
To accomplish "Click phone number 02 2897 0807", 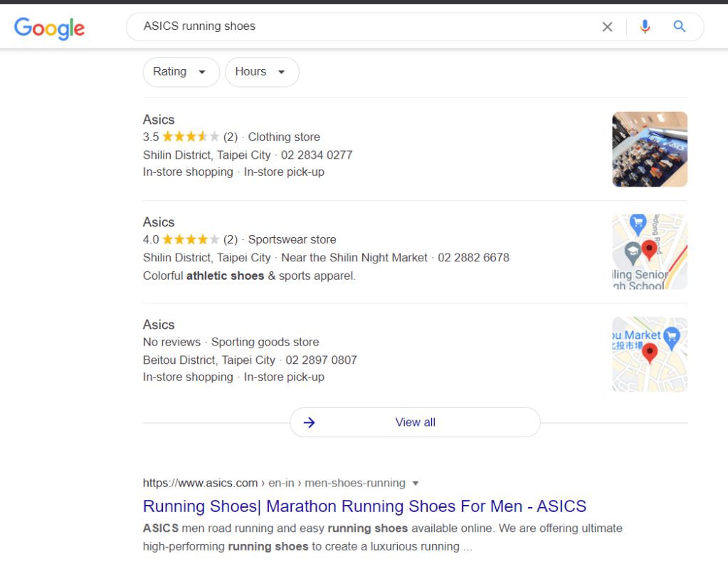I will (321, 360).
